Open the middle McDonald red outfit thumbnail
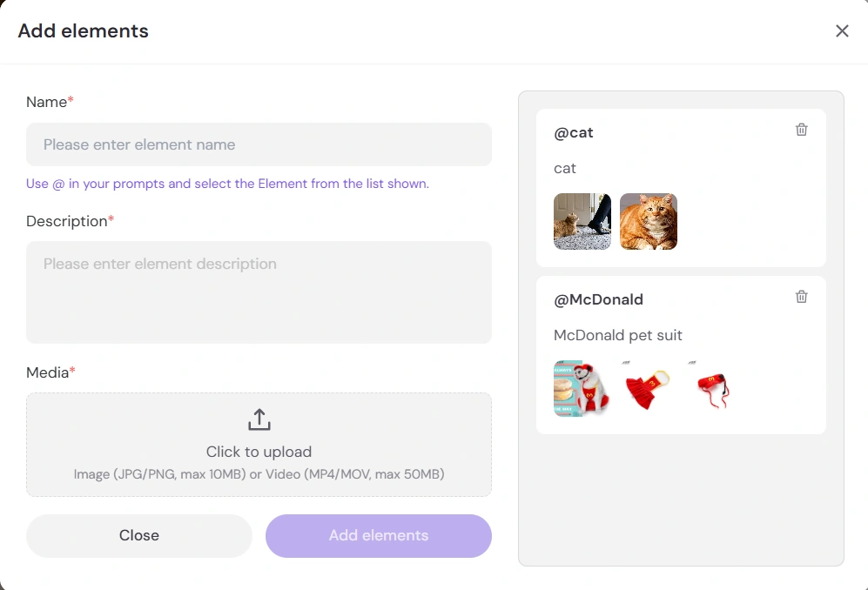 pyautogui.click(x=648, y=388)
